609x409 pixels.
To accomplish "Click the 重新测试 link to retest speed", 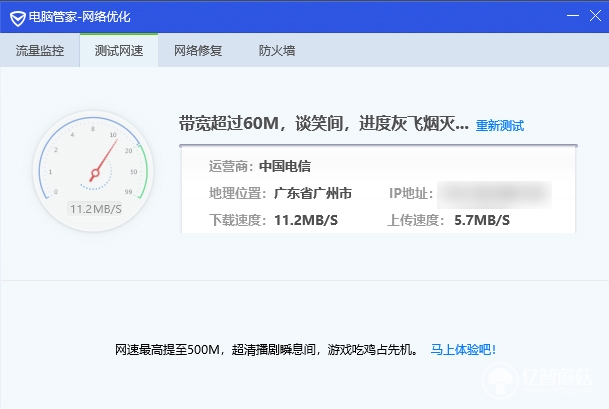I will pos(500,125).
